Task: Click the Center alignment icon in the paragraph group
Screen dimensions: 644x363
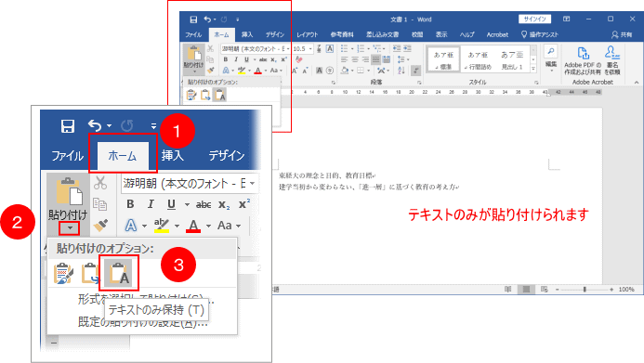Action: (355, 60)
